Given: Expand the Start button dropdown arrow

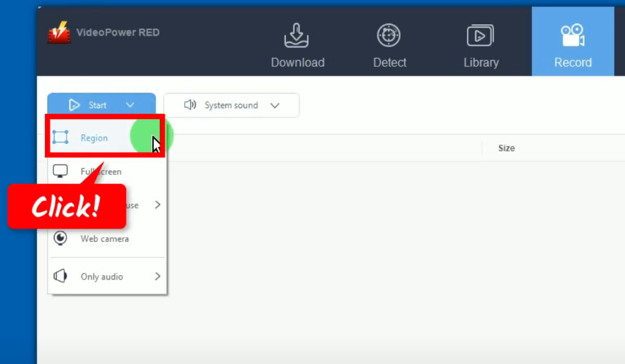Looking at the screenshot, I should 130,105.
